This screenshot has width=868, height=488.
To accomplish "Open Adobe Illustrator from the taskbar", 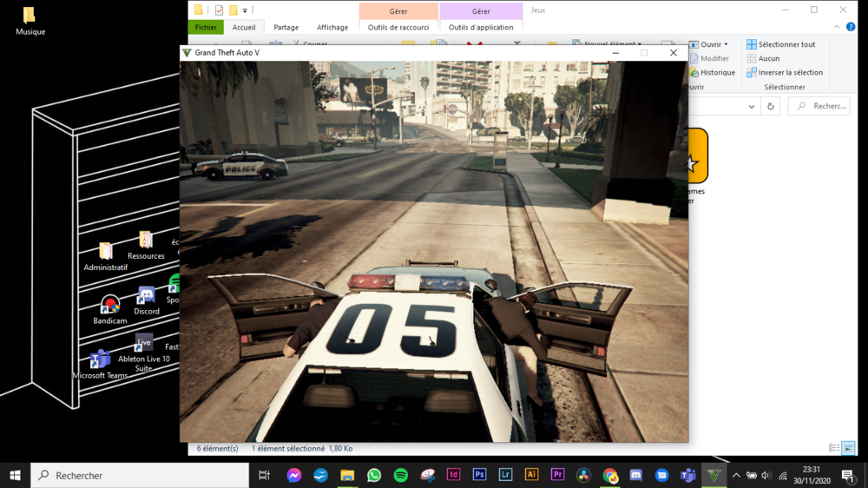I will click(x=532, y=476).
